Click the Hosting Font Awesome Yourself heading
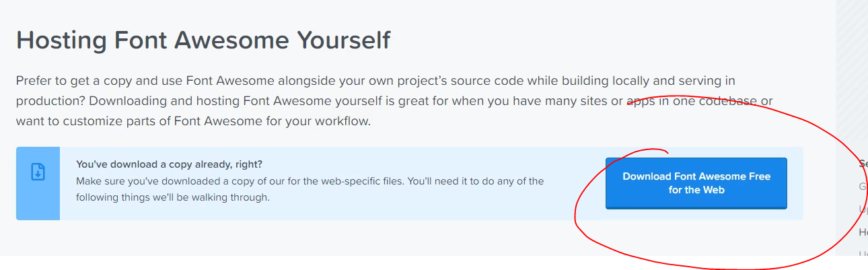 pyautogui.click(x=203, y=40)
